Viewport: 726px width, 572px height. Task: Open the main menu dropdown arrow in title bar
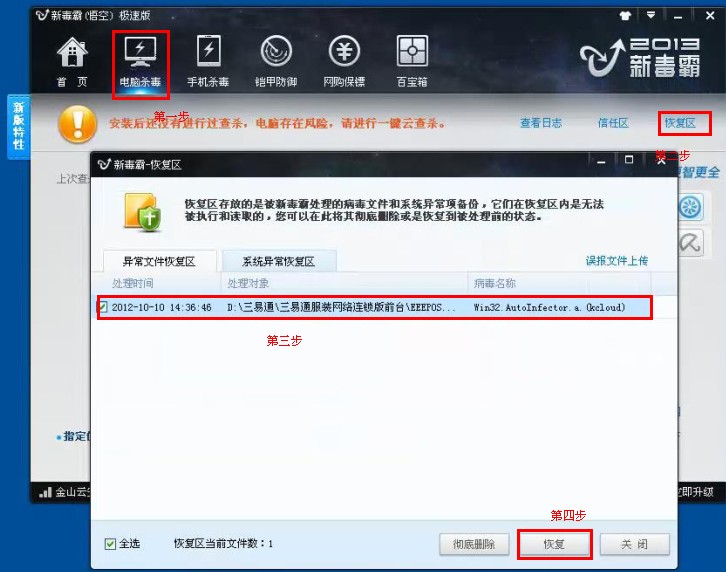[651, 15]
